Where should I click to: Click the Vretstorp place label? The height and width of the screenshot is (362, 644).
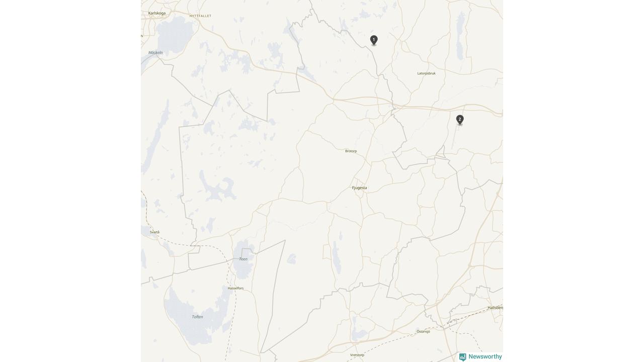[x=357, y=355]
